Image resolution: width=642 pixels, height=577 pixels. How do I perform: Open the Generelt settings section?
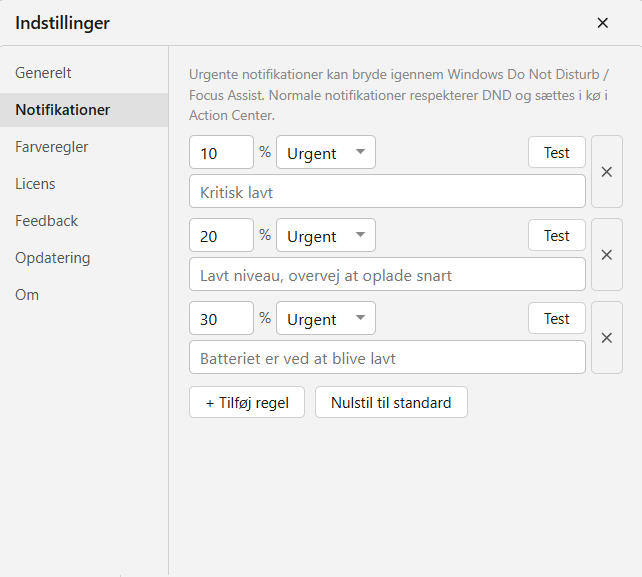84,73
